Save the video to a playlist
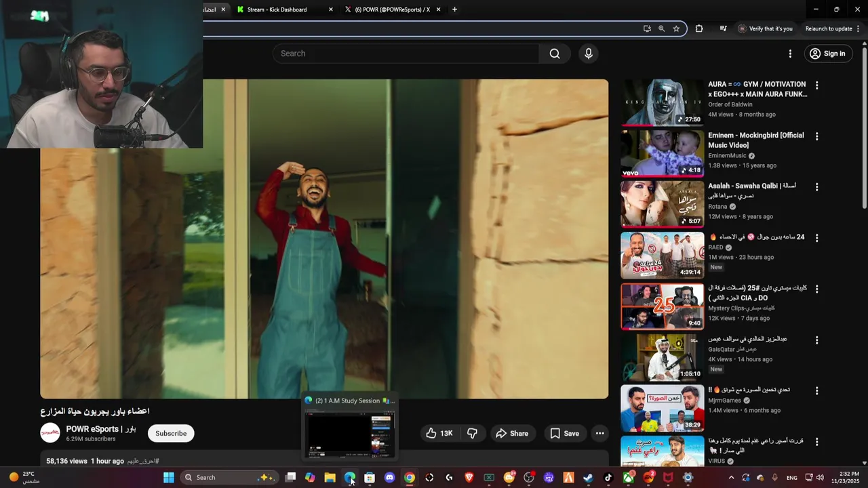 (x=564, y=433)
